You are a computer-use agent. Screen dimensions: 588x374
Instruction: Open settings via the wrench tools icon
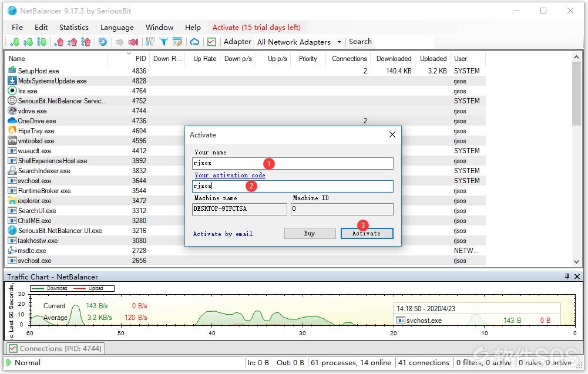pyautogui.click(x=150, y=42)
